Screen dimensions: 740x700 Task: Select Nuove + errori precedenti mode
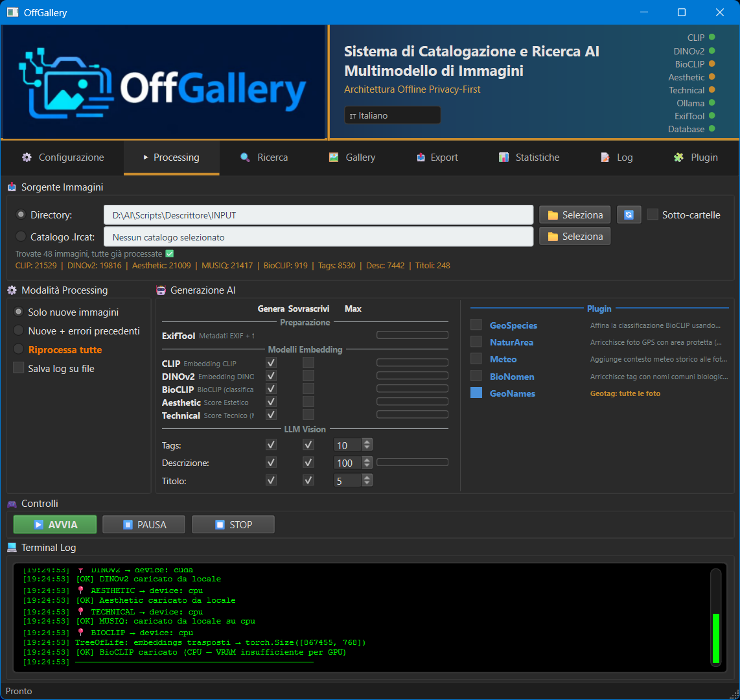(18, 331)
